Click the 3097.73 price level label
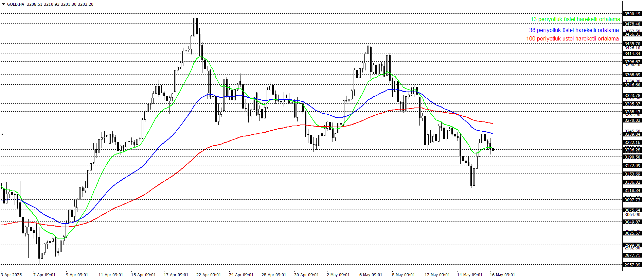 (x=632, y=200)
